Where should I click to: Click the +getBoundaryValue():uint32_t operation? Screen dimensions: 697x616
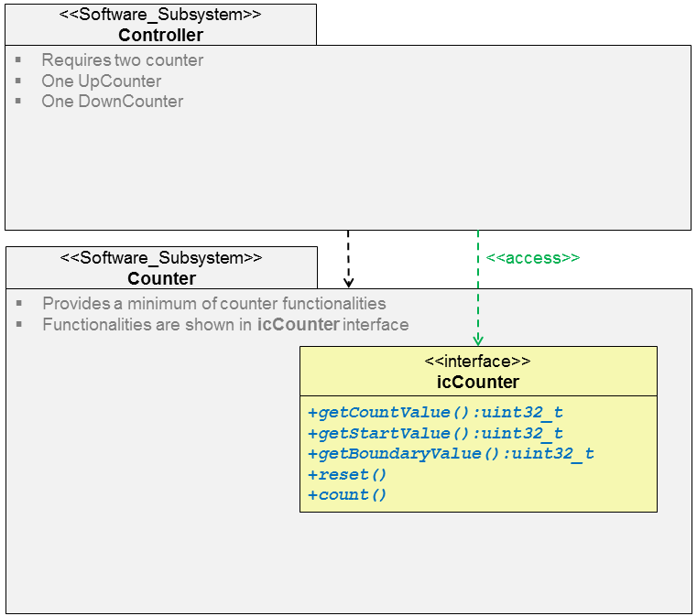[451, 453]
